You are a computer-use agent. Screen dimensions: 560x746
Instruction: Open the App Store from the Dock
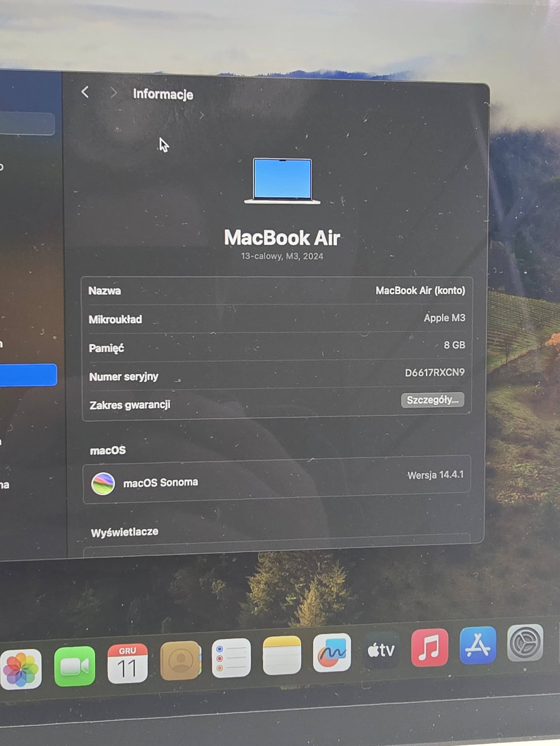point(478,645)
